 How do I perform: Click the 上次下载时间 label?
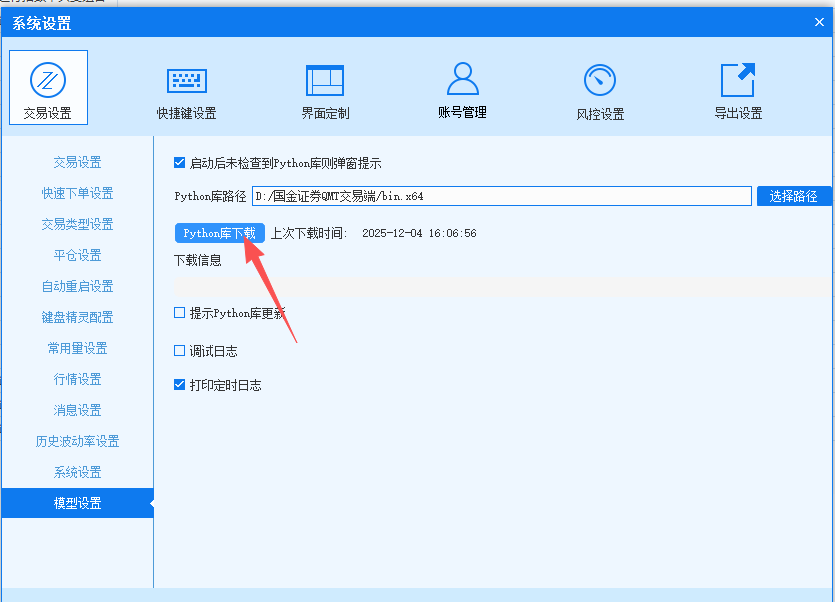[x=309, y=233]
